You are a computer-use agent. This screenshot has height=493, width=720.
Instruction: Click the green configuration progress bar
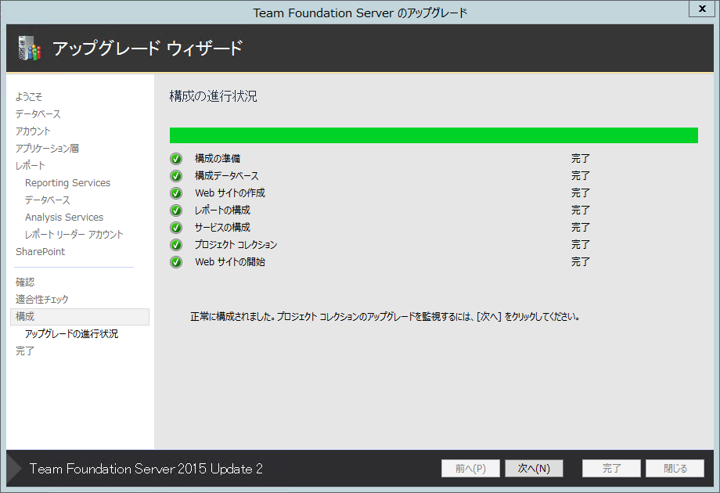point(434,135)
